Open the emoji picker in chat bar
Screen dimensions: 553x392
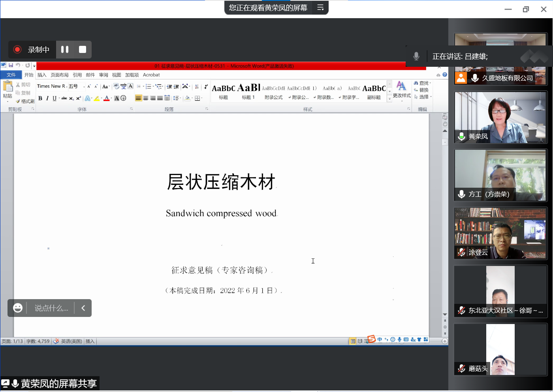click(18, 308)
